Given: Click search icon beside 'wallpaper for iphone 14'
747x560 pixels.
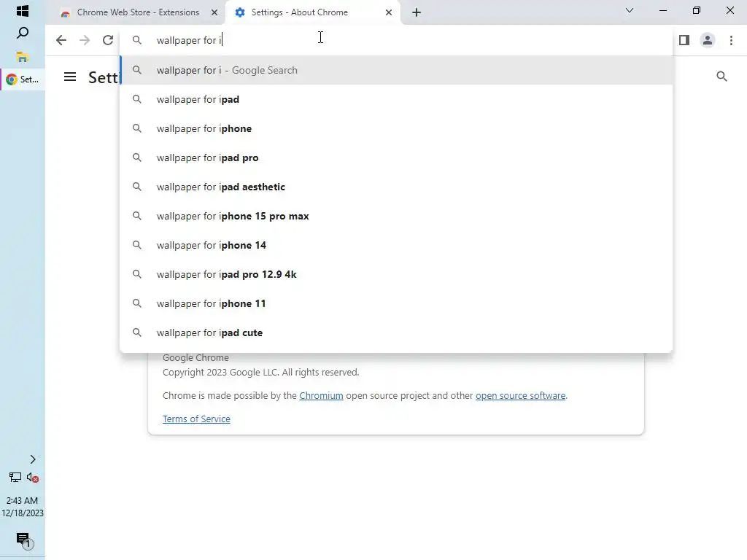Looking at the screenshot, I should 136,245.
